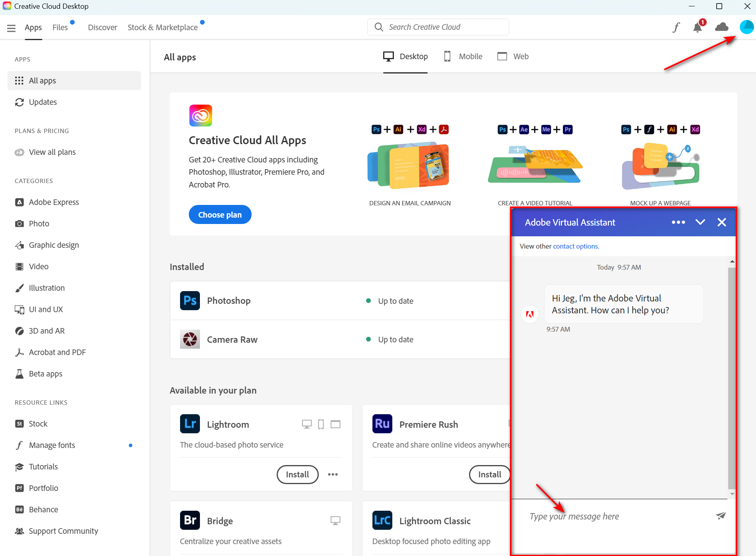Minimize the Virtual Assistant with chevron
This screenshot has height=556, width=756.
[x=700, y=222]
